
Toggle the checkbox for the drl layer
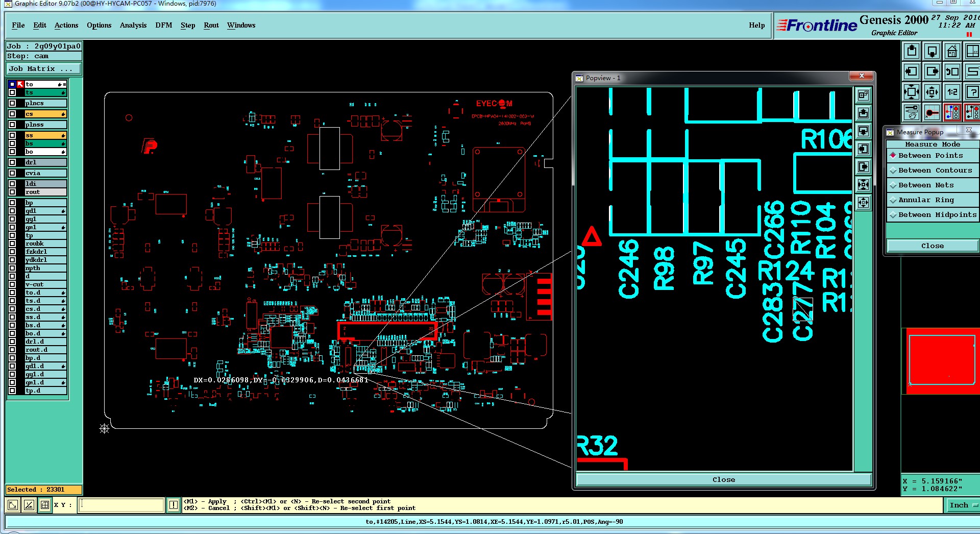(x=12, y=162)
